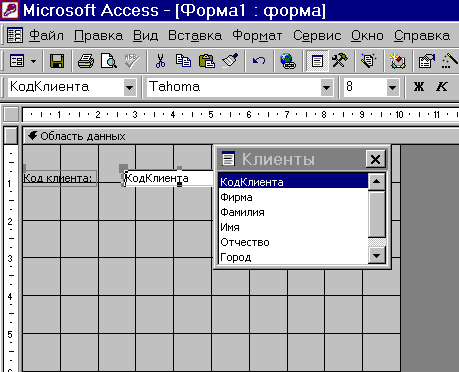Screen dimensions: 459x372
Task: Close the Клиенты field list window
Action: [375, 159]
